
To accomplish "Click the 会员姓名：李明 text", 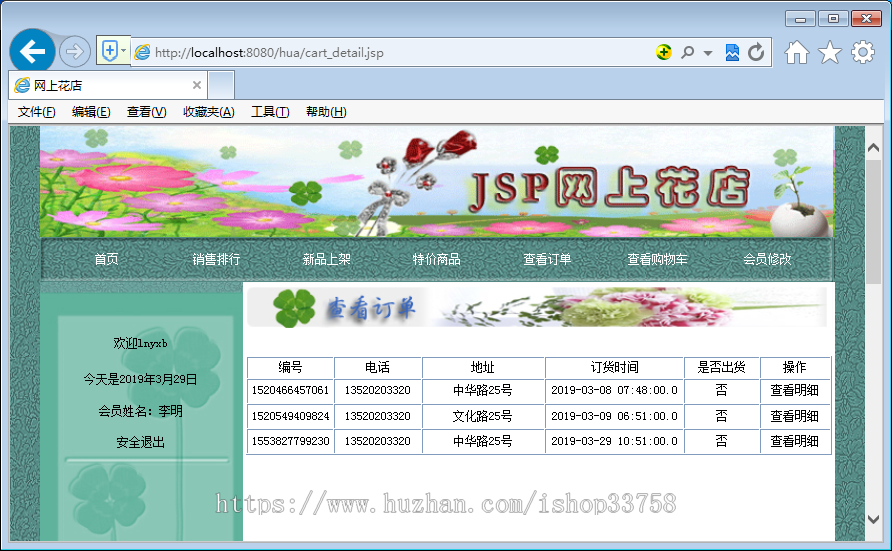I will (x=141, y=411).
